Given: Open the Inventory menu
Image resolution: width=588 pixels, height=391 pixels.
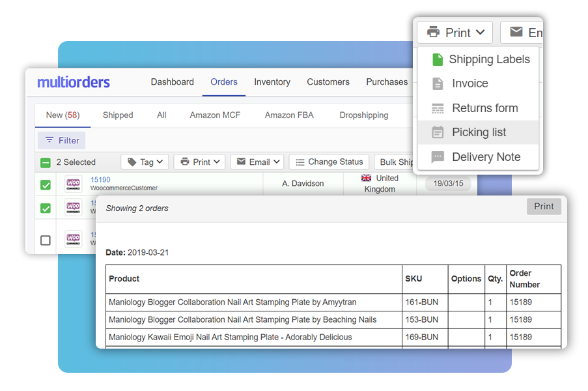Looking at the screenshot, I should 272,82.
